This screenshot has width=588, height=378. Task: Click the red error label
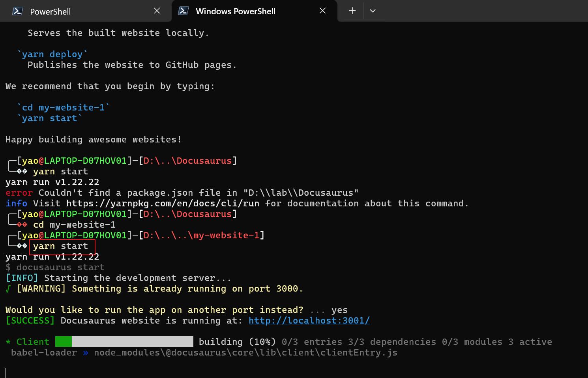tap(19, 193)
